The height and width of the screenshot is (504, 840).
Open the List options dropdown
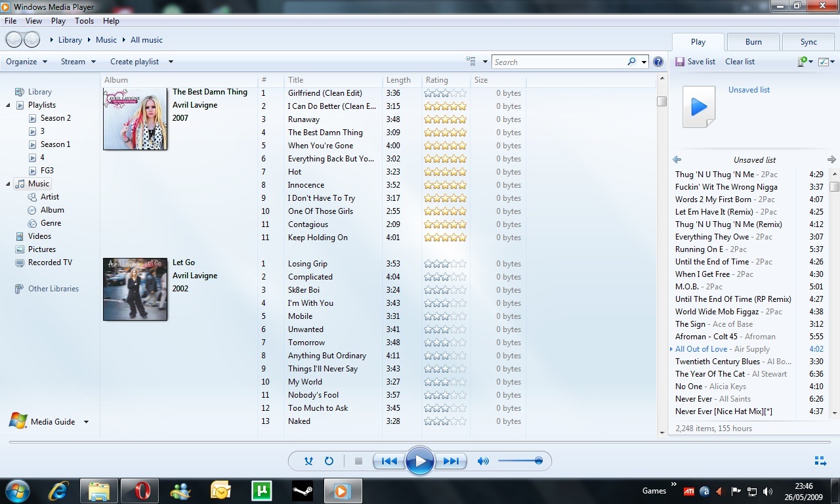[826, 62]
